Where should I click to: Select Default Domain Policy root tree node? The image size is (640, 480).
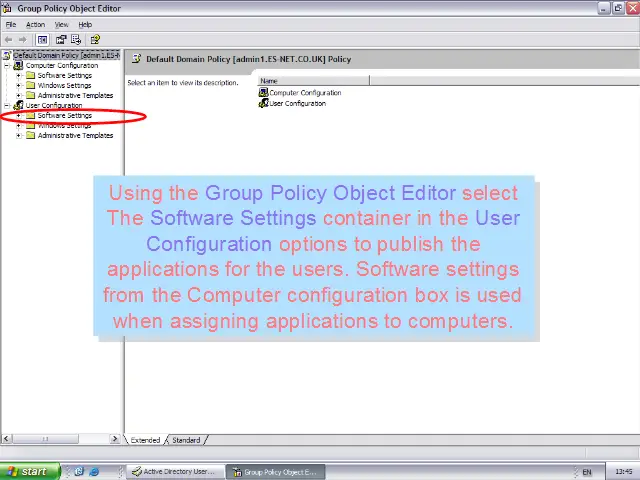coord(65,56)
